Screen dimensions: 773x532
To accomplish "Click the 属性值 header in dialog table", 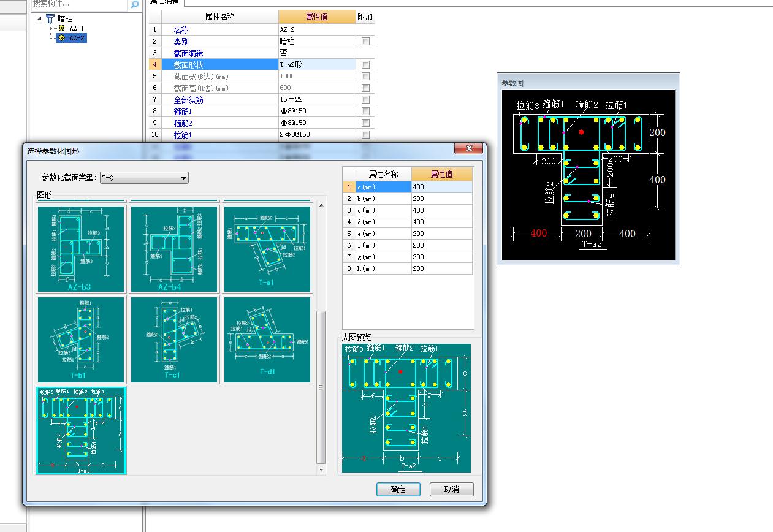I will pos(441,174).
